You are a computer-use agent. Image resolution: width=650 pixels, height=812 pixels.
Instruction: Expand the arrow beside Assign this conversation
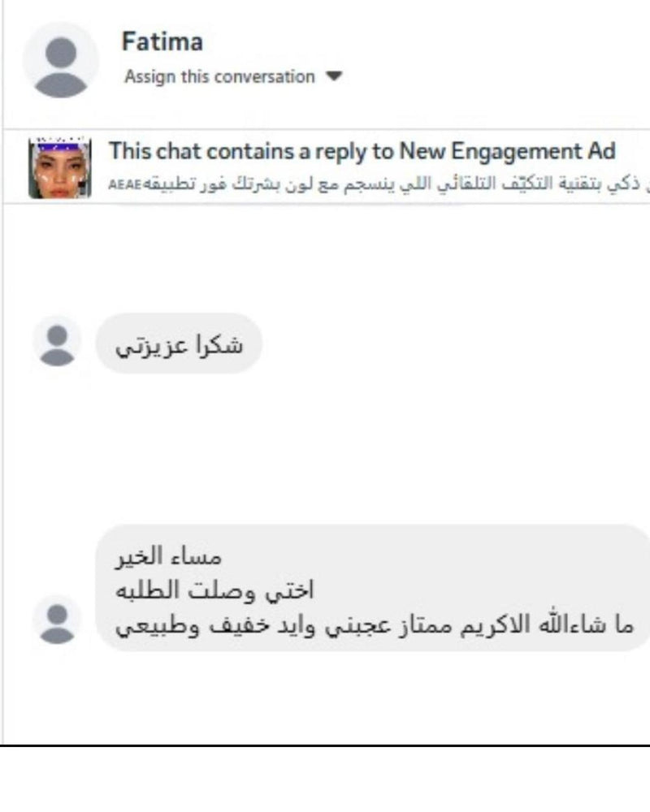tap(334, 76)
